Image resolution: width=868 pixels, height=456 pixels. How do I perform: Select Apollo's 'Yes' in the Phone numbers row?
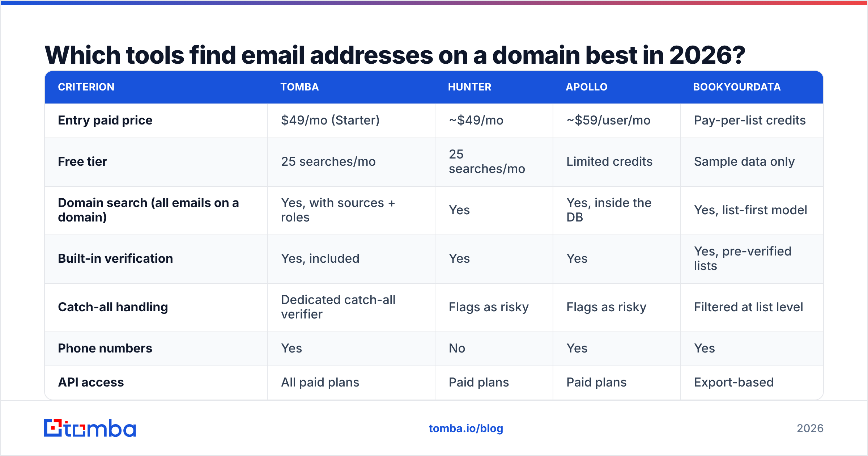(577, 348)
